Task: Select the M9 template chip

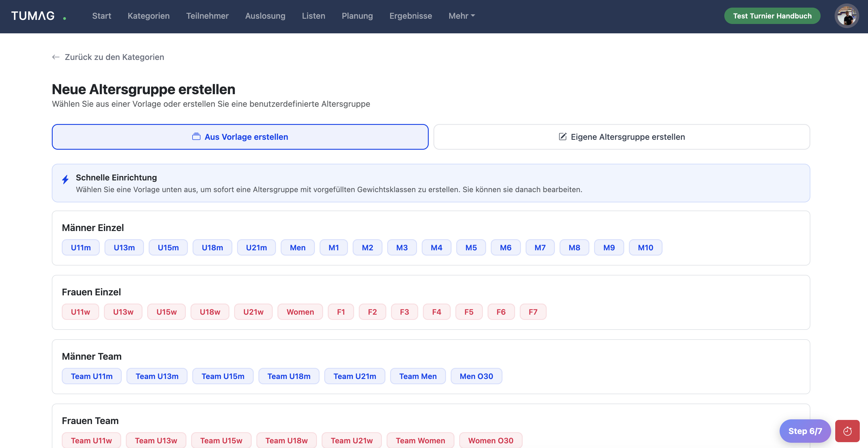Action: click(x=609, y=247)
